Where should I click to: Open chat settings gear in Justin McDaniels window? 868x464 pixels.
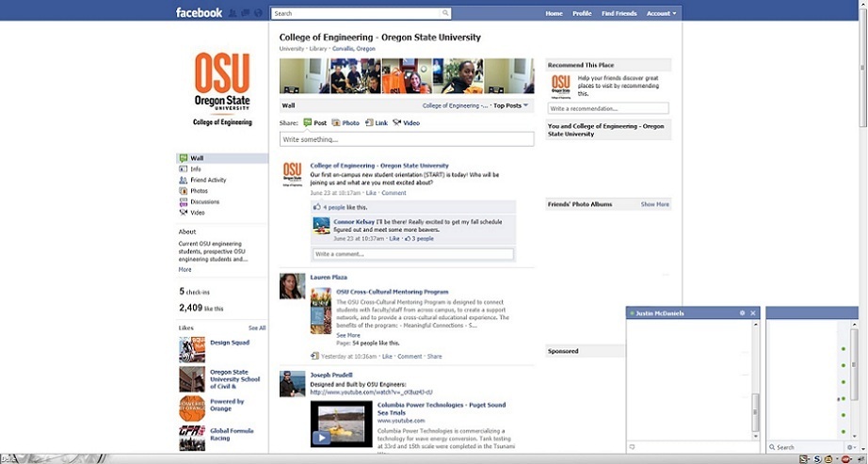point(743,312)
